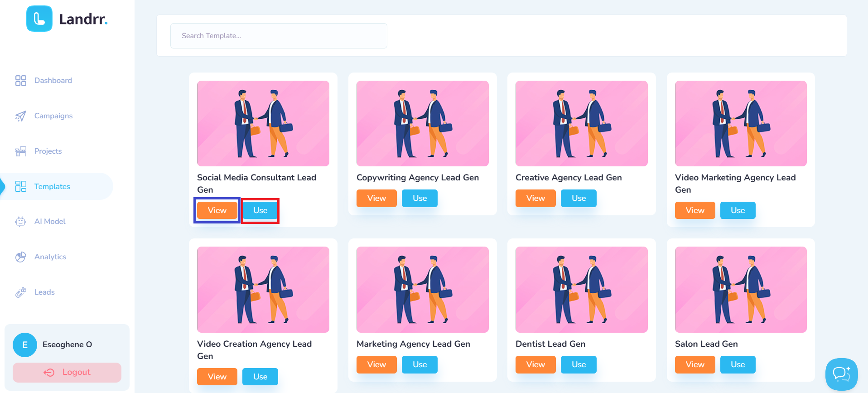The image size is (868, 393).
Task: Use the Video Creation Agency Lead Gen template
Action: [x=260, y=377]
